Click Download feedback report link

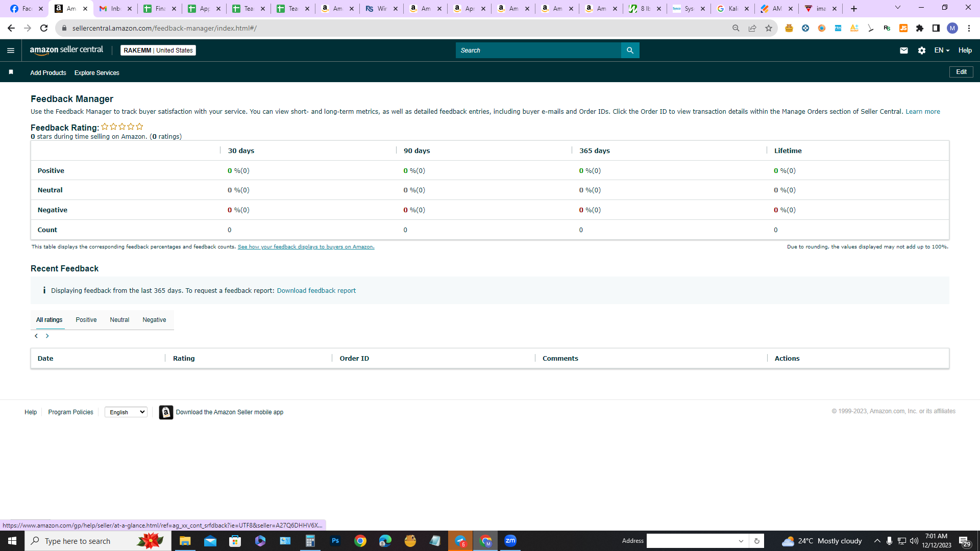tap(316, 291)
